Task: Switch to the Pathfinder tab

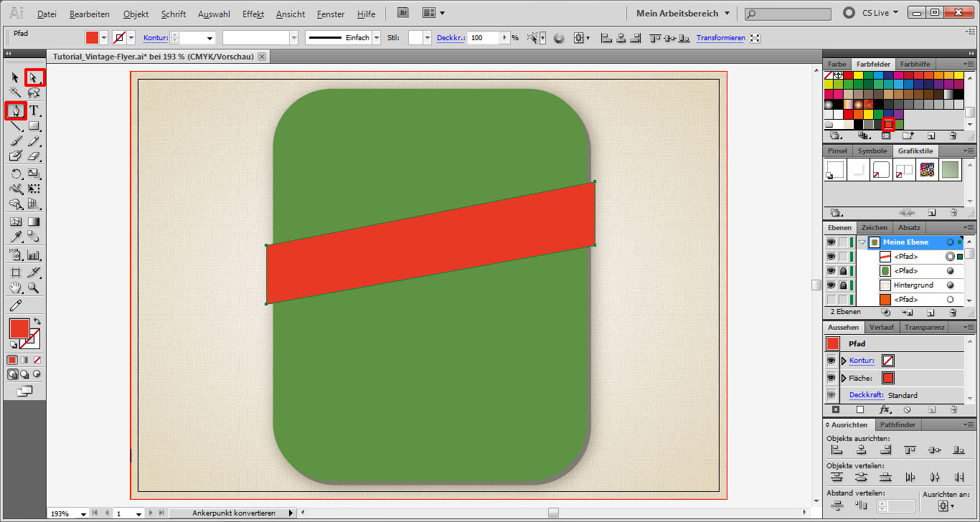Action: (x=897, y=425)
